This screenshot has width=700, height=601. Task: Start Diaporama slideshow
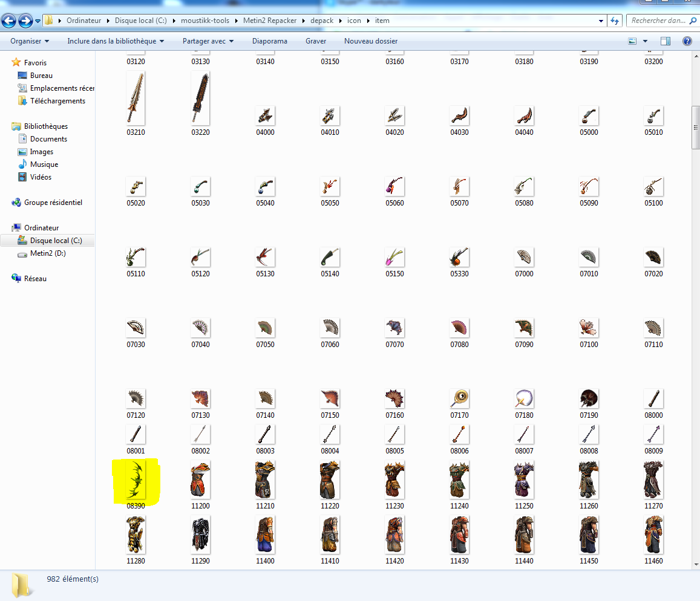point(270,41)
